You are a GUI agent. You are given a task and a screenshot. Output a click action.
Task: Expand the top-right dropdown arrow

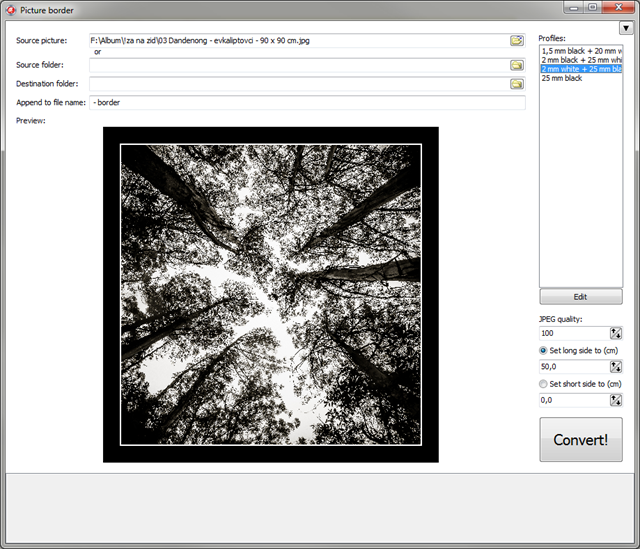[626, 28]
